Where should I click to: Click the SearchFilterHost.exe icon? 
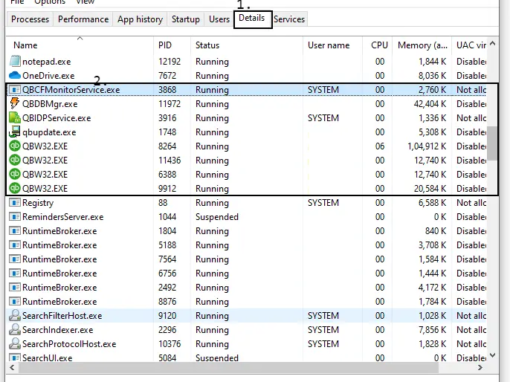pyautogui.click(x=15, y=316)
